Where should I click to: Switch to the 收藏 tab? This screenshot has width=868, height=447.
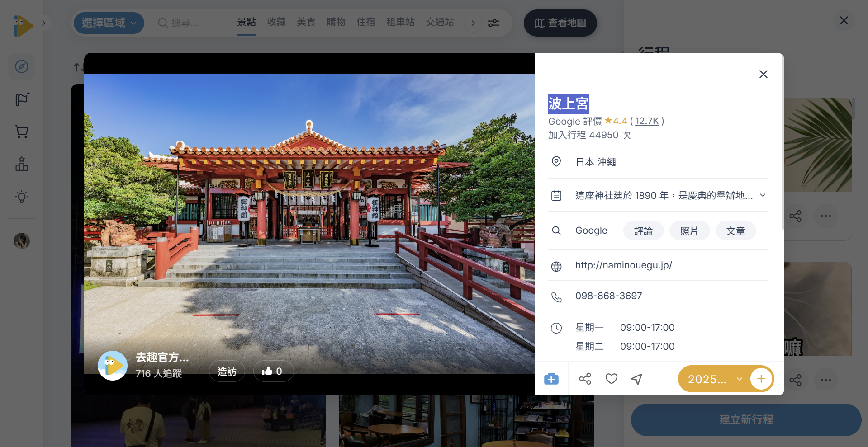[276, 22]
